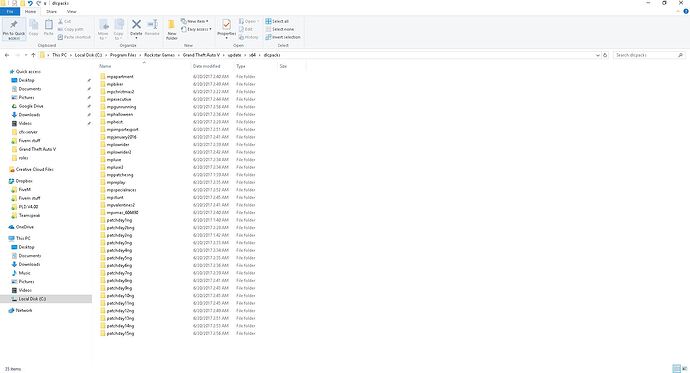Create a New folder from the ribbon
The image size is (690, 373).
[x=172, y=29]
